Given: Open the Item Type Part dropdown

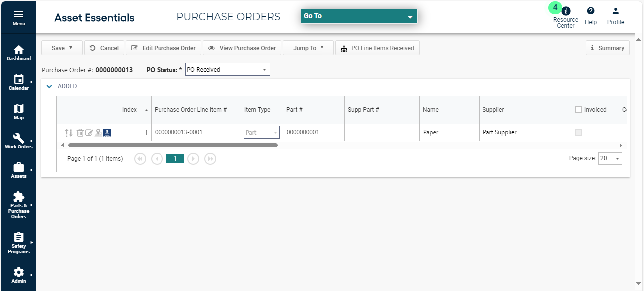Looking at the screenshot, I should pos(262,132).
